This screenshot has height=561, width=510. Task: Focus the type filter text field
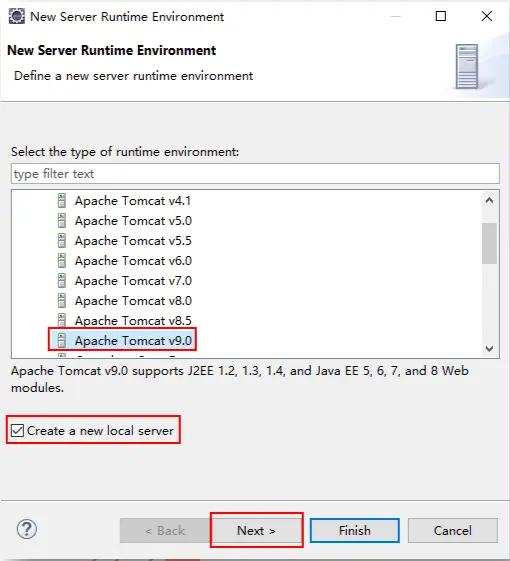(x=255, y=174)
